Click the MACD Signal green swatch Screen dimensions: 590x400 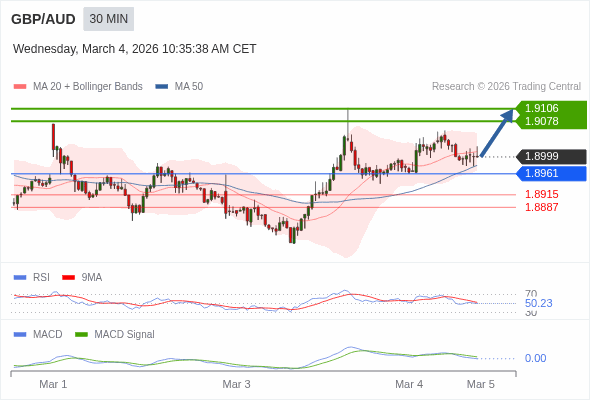coord(81,335)
